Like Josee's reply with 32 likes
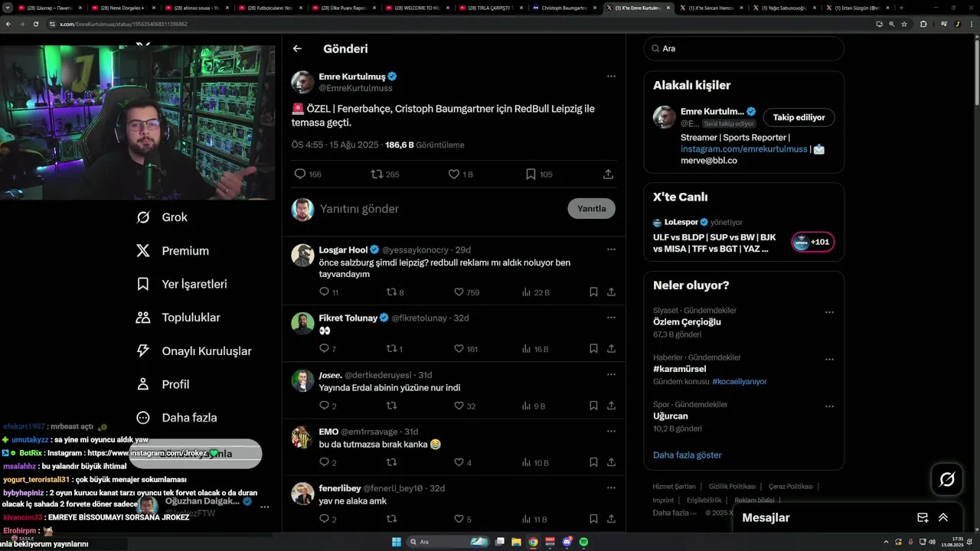 (459, 406)
